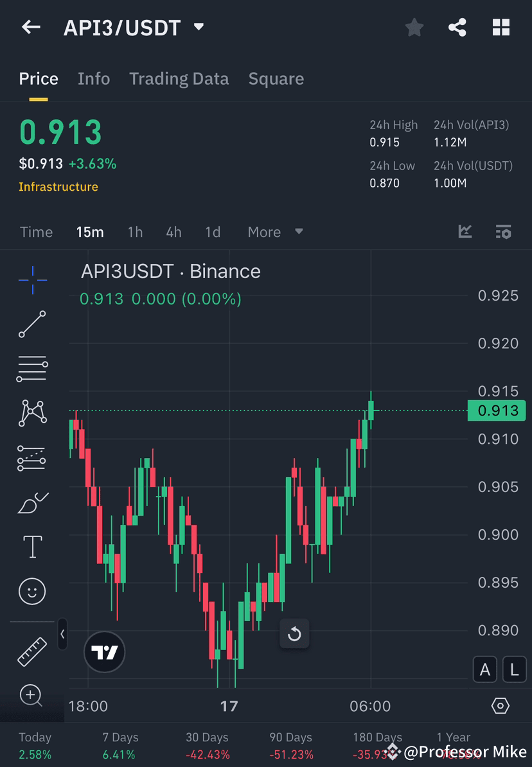Open the emoji sticker tool

[32, 591]
